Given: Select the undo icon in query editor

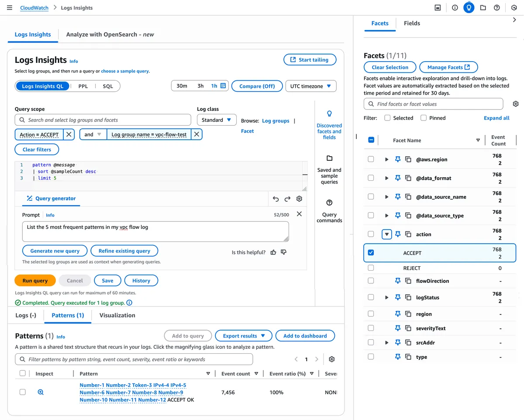Looking at the screenshot, I should point(276,199).
